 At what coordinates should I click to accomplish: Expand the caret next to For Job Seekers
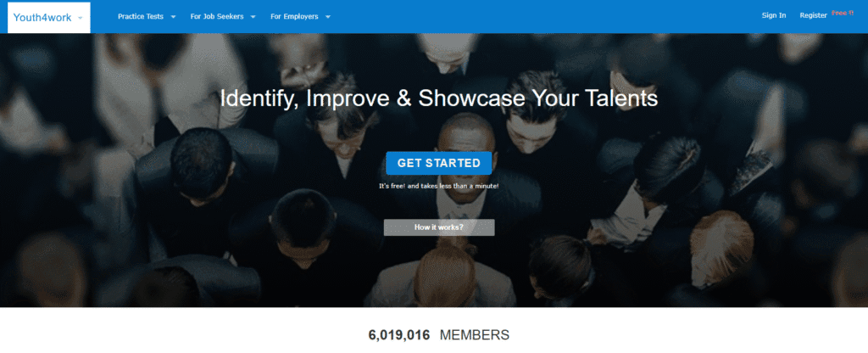click(x=253, y=17)
